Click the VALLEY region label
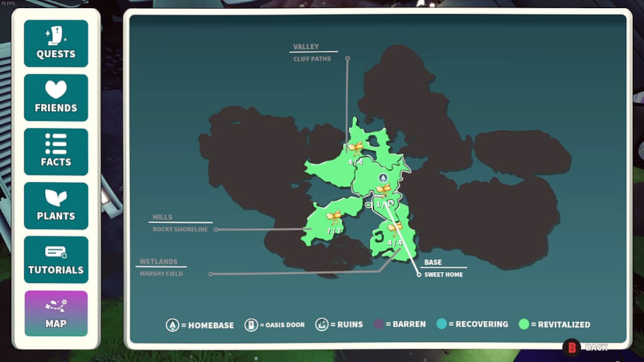This screenshot has width=644, height=362. [x=306, y=47]
